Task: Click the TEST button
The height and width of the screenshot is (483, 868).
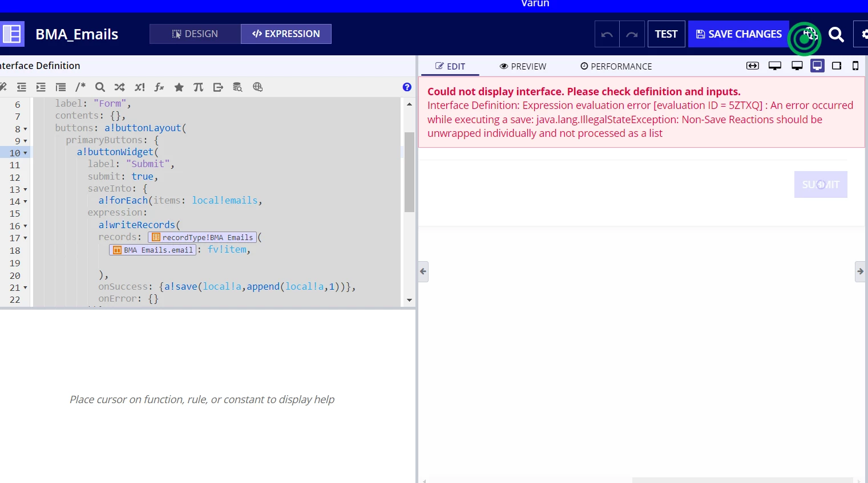Action: (x=666, y=34)
